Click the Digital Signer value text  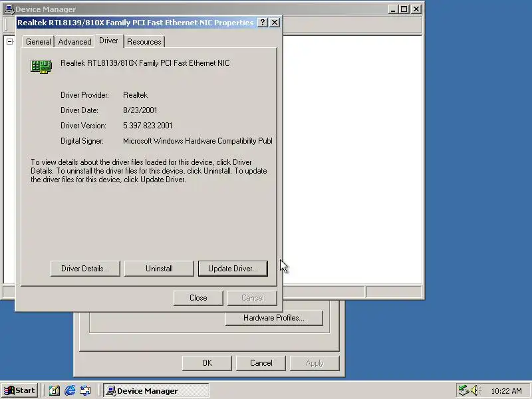click(198, 141)
